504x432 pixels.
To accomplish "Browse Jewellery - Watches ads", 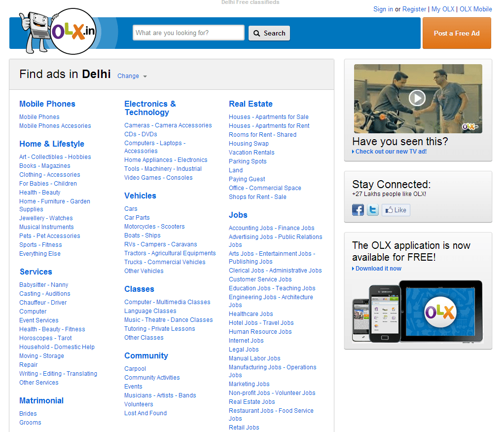I will pos(46,218).
